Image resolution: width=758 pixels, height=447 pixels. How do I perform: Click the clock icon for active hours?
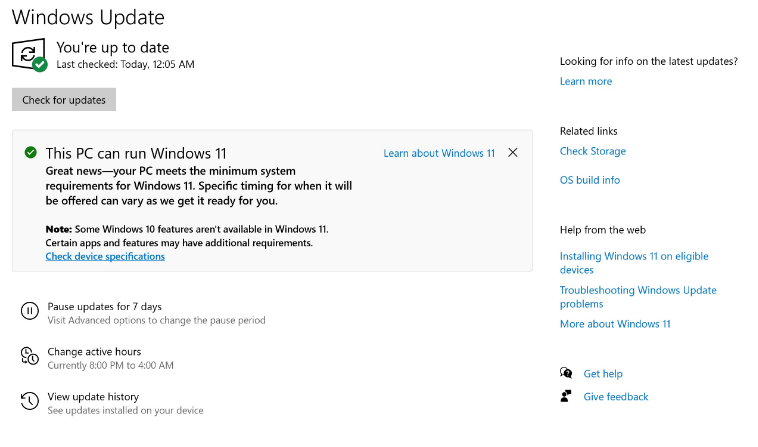[30, 357]
